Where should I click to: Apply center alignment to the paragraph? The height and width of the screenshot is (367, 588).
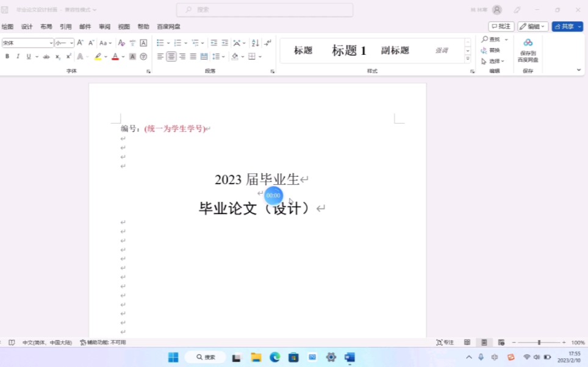click(x=171, y=56)
